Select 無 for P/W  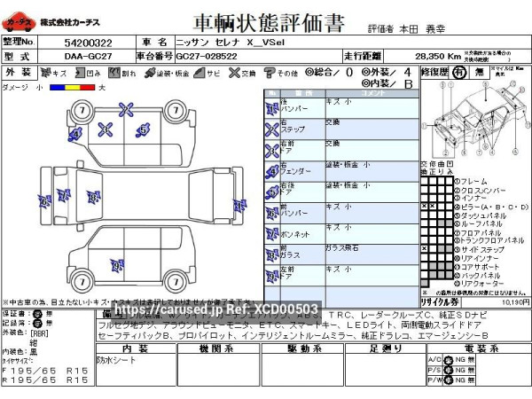tap(471, 380)
